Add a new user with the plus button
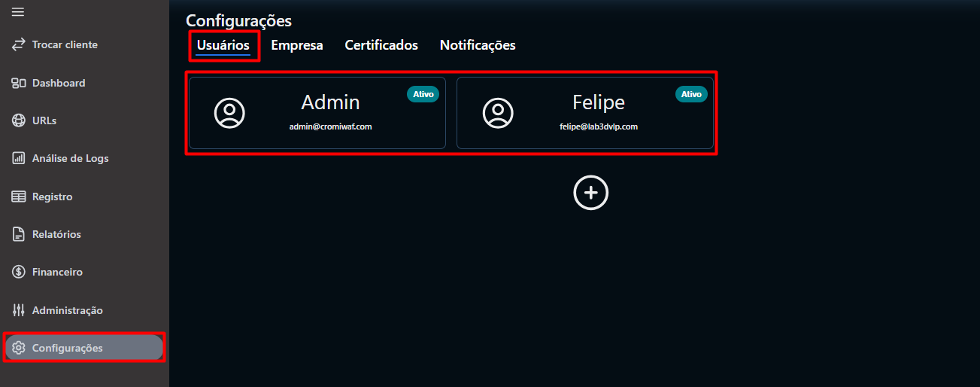The width and height of the screenshot is (980, 387). click(x=590, y=193)
